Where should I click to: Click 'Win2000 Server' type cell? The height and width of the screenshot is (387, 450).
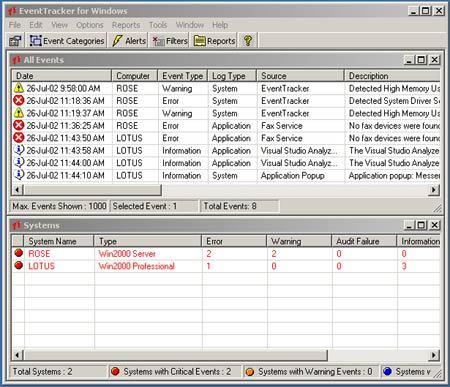[127, 254]
